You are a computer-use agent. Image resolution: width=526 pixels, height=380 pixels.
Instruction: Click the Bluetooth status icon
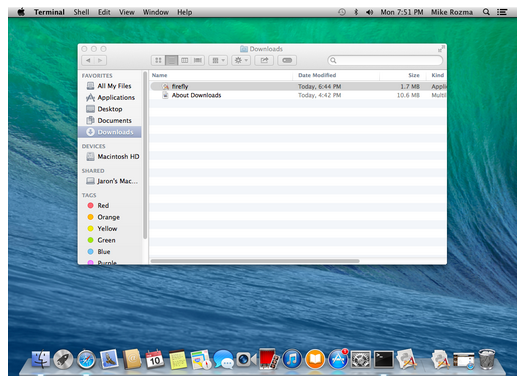pos(356,12)
